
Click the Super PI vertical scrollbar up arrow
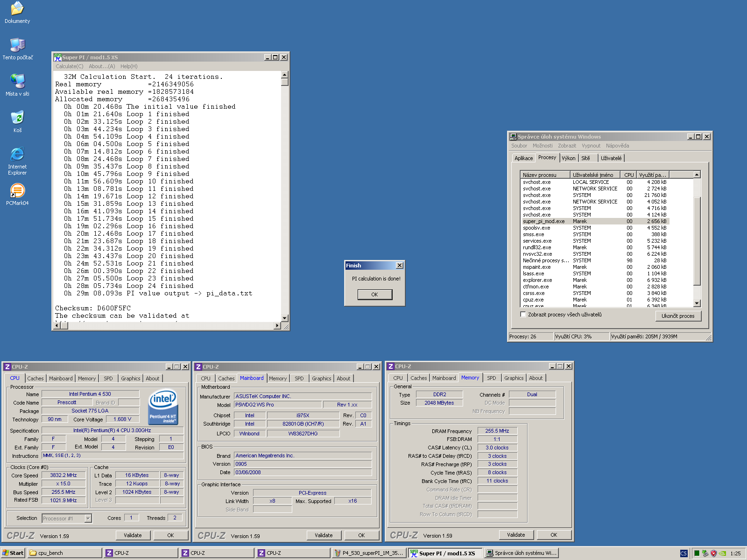[x=285, y=75]
